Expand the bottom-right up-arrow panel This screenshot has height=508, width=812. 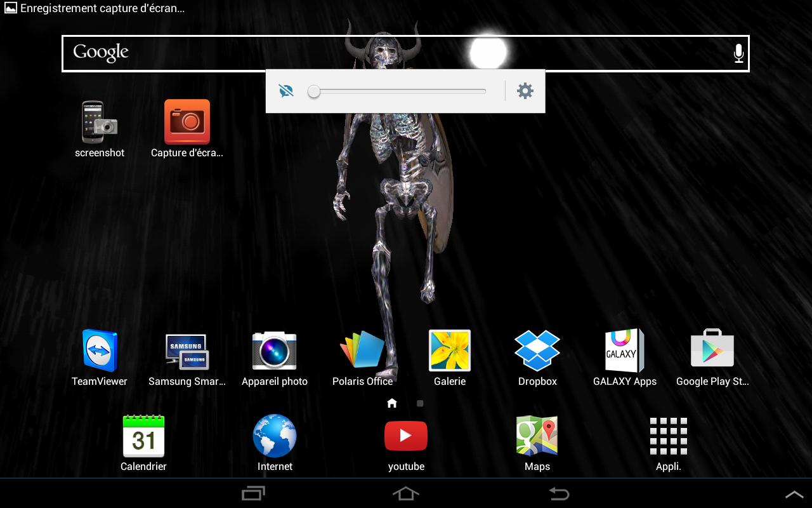click(794, 494)
